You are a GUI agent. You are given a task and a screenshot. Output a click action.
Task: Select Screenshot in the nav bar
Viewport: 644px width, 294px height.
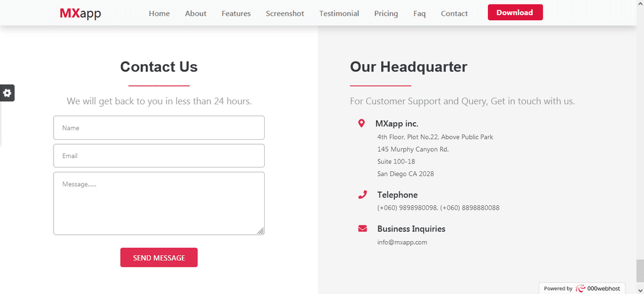tap(285, 14)
